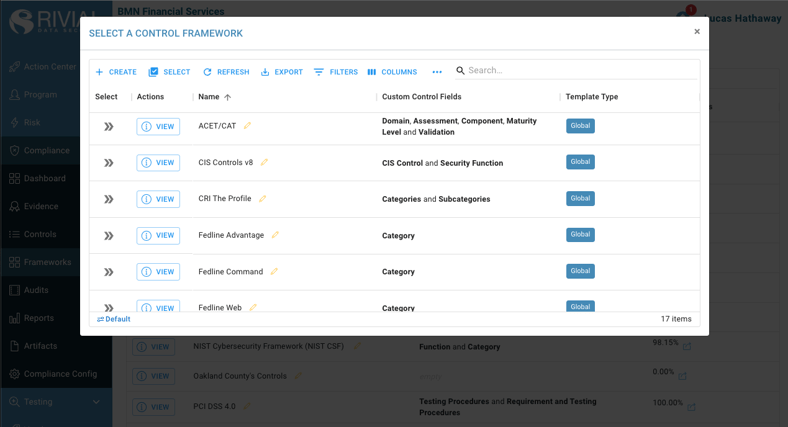Click the pencil icon beside CRI The Profile
The image size is (788, 427).
coord(262,199)
